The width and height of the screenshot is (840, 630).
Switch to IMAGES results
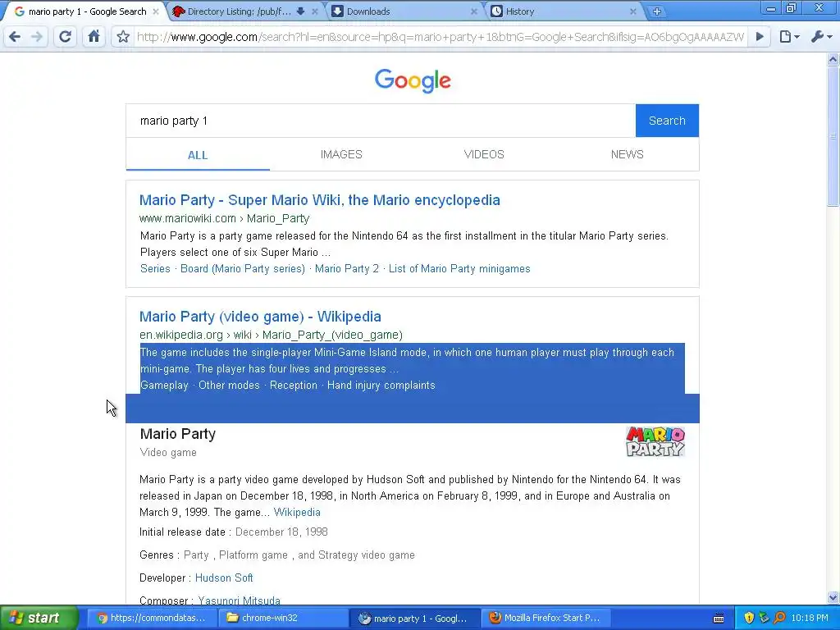(341, 154)
